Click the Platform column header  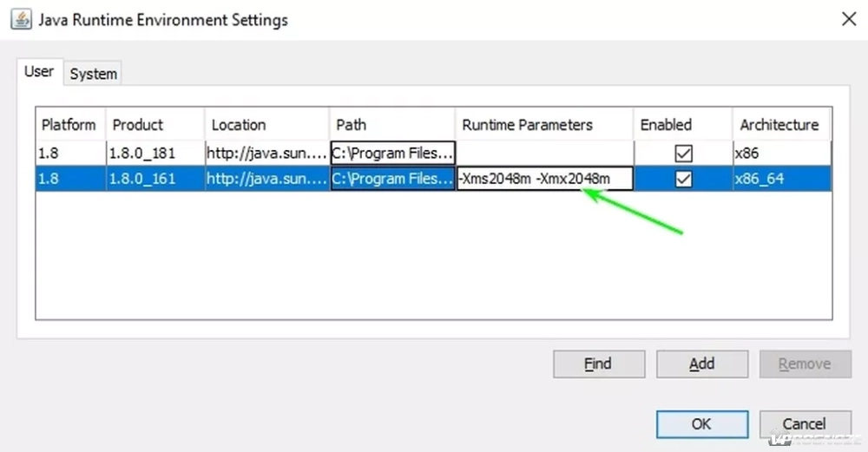point(69,125)
